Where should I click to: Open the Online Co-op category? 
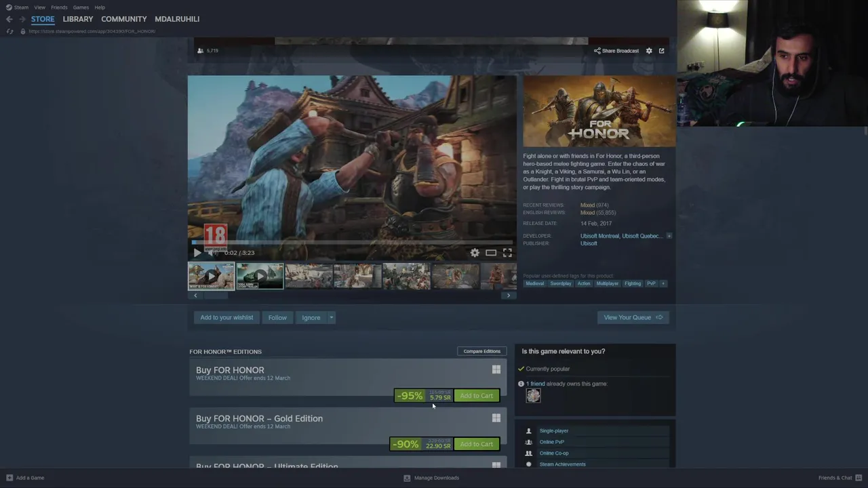pyautogui.click(x=554, y=453)
